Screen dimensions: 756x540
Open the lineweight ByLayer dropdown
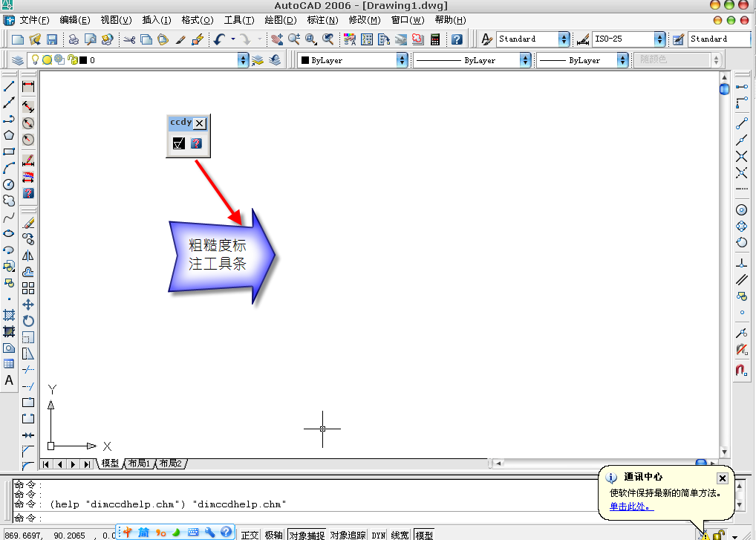click(623, 60)
